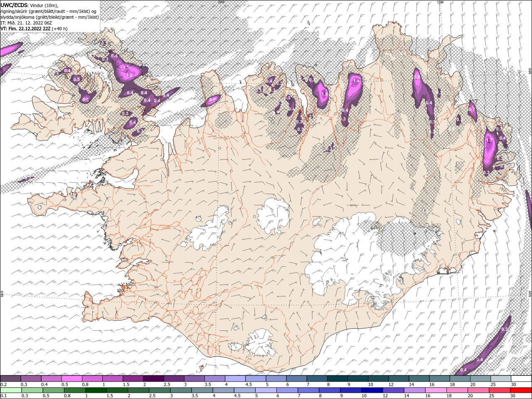Screen dimensions: 532x399
Task: Click the 'IT: Mið. 21. 12. 2022 06Z' line
Action: [26, 23]
